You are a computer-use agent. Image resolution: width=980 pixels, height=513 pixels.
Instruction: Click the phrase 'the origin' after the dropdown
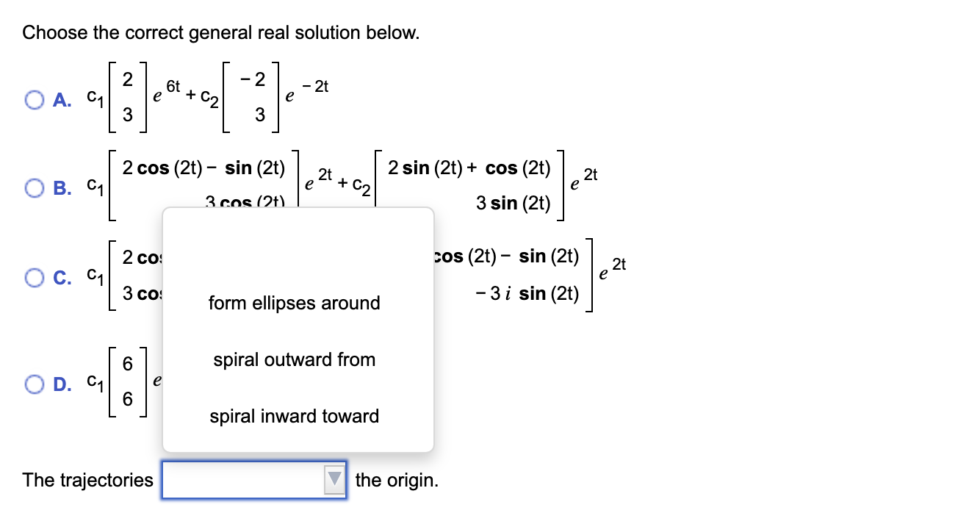(395, 479)
